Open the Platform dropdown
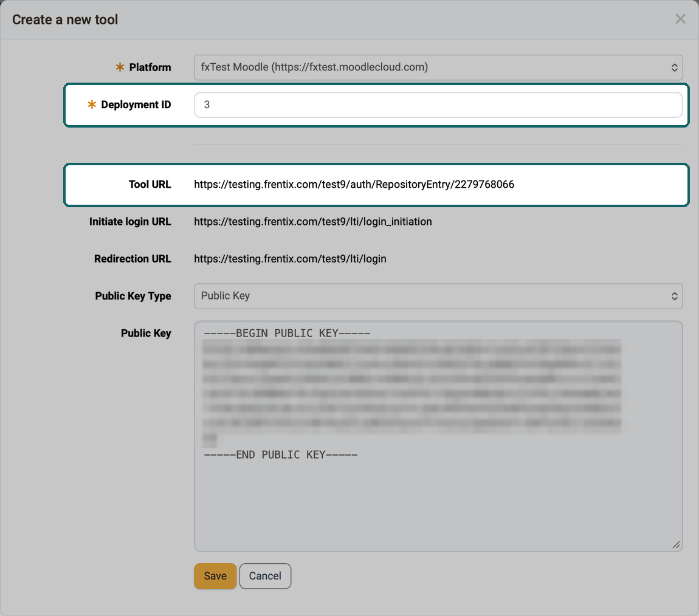This screenshot has width=699, height=616. 438,67
